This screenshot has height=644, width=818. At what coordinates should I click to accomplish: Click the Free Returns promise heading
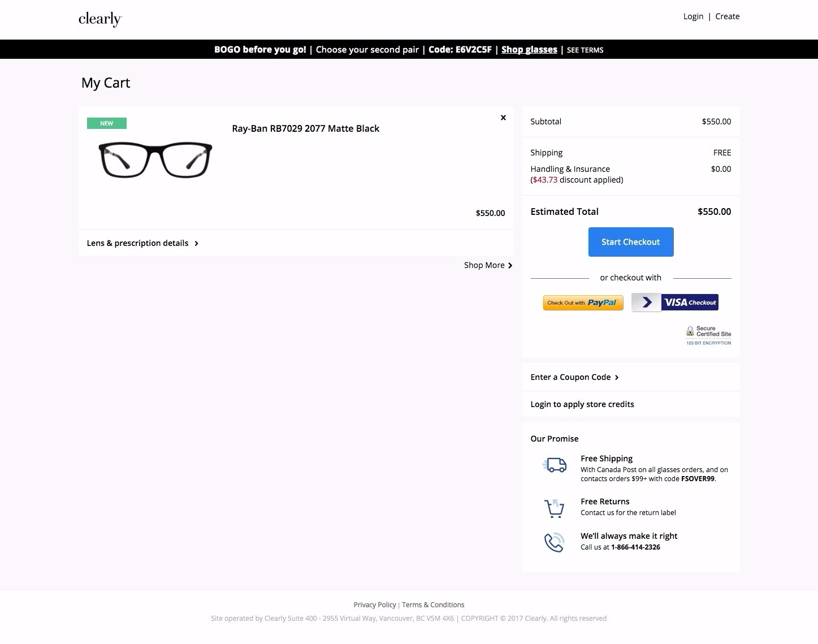pyautogui.click(x=605, y=502)
